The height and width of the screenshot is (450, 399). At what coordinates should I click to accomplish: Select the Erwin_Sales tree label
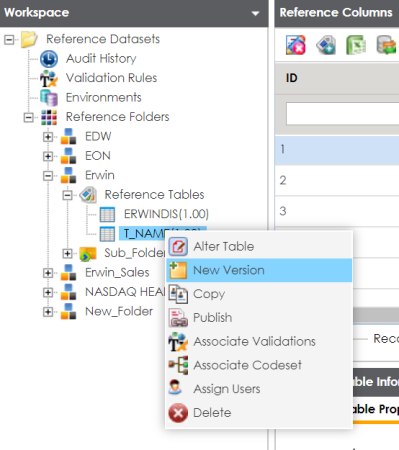117,273
